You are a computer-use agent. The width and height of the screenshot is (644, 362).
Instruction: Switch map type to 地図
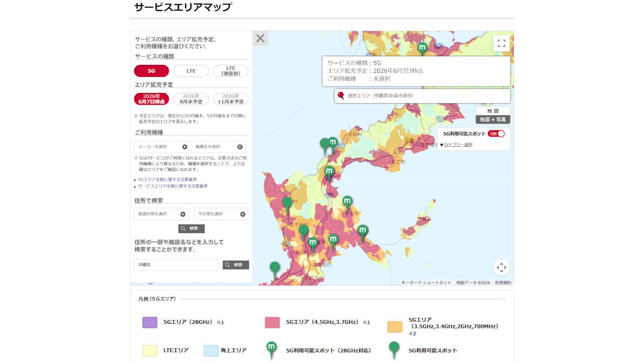coord(493,111)
